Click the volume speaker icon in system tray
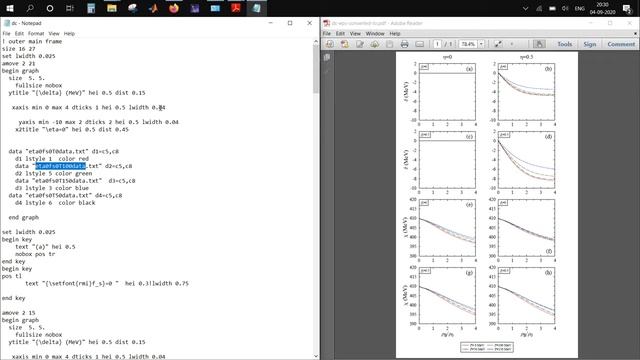The width and height of the screenshot is (640, 360). tap(565, 9)
